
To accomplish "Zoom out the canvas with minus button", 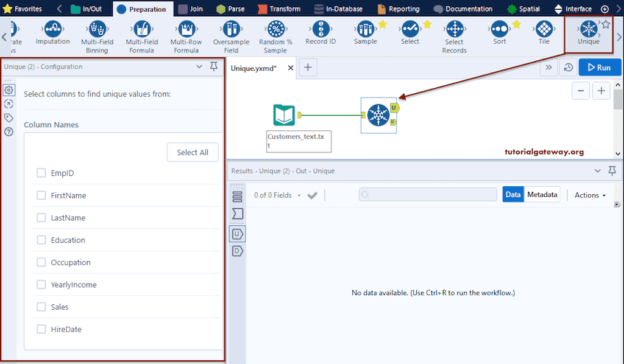I will [581, 91].
